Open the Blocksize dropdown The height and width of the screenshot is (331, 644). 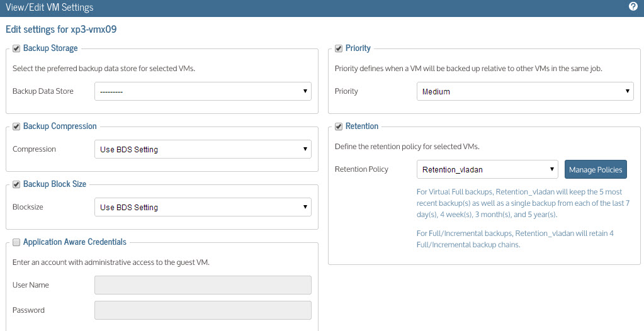(203, 207)
